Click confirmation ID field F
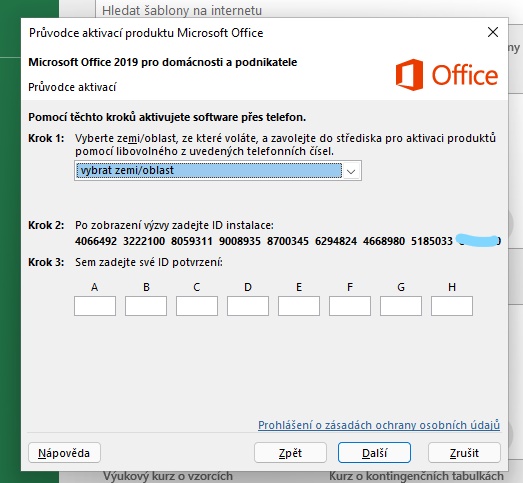The height and width of the screenshot is (483, 523). click(350, 306)
